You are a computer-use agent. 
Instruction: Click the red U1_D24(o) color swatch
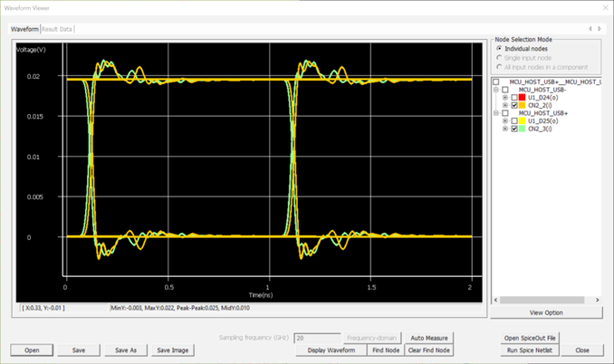click(523, 98)
